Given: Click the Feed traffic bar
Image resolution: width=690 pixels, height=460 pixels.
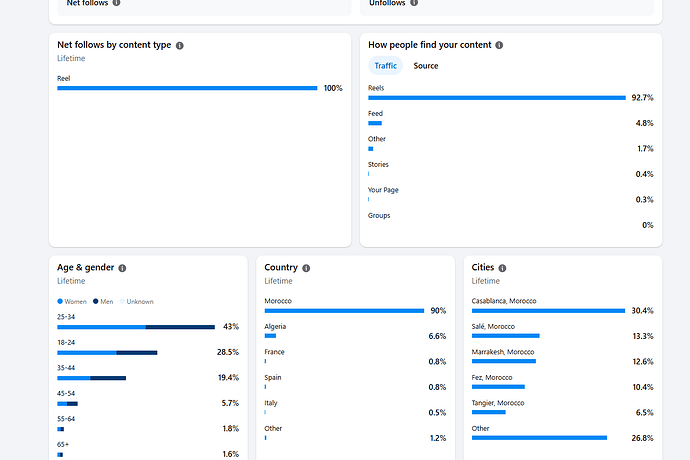Looking at the screenshot, I should [375, 123].
